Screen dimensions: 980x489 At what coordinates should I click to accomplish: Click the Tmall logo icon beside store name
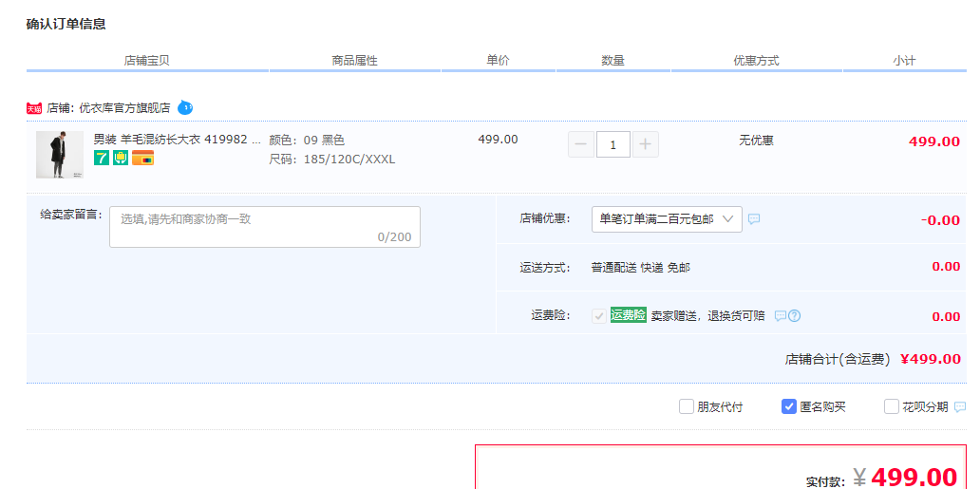[x=34, y=108]
